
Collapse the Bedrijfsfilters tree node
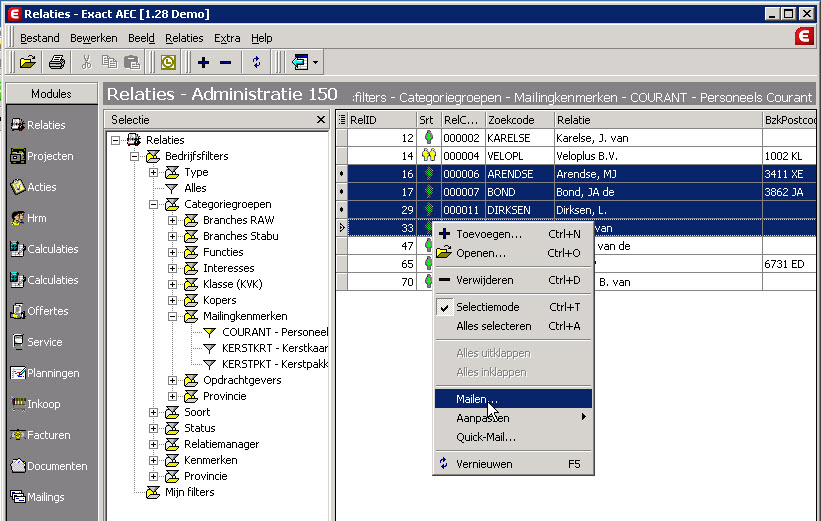pos(135,157)
